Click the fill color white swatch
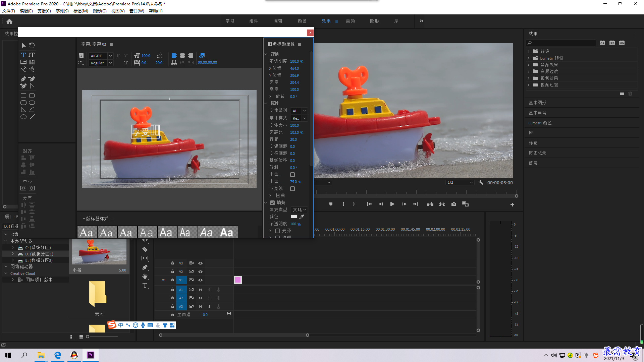Viewport: 644px width, 362px height. click(x=294, y=217)
